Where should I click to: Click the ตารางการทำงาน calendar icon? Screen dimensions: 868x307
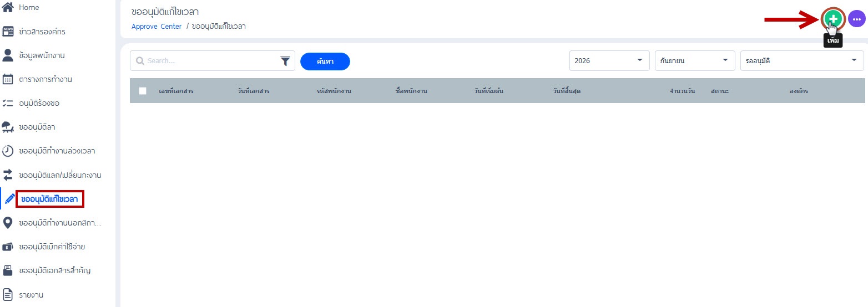pyautogui.click(x=8, y=79)
